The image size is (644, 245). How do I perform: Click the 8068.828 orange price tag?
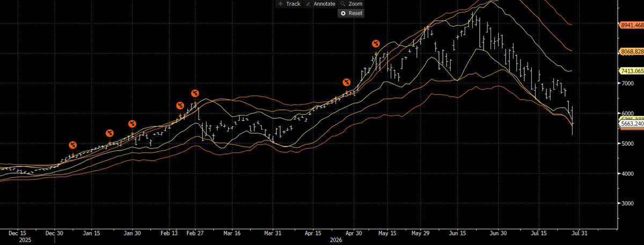(x=632, y=51)
